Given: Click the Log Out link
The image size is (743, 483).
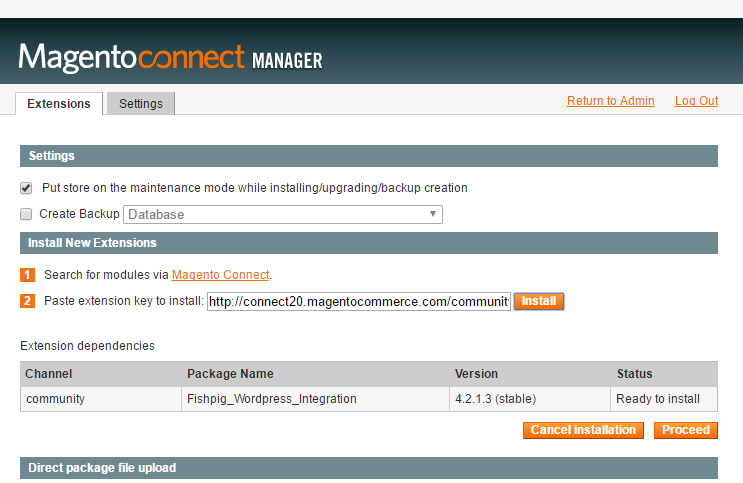Looking at the screenshot, I should tap(696, 100).
